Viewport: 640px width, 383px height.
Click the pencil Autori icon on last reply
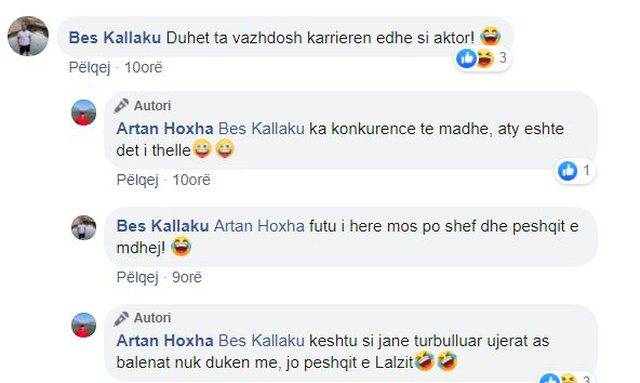coord(121,318)
